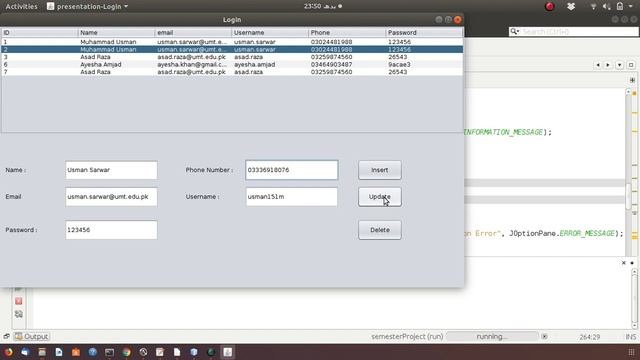Image resolution: width=640 pixels, height=360 pixels.
Task: Click the Password column header
Action: (x=424, y=33)
